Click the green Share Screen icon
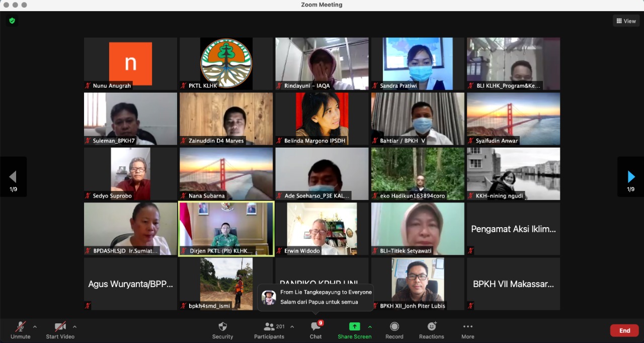Screen dimensions: 644x343 [354, 326]
